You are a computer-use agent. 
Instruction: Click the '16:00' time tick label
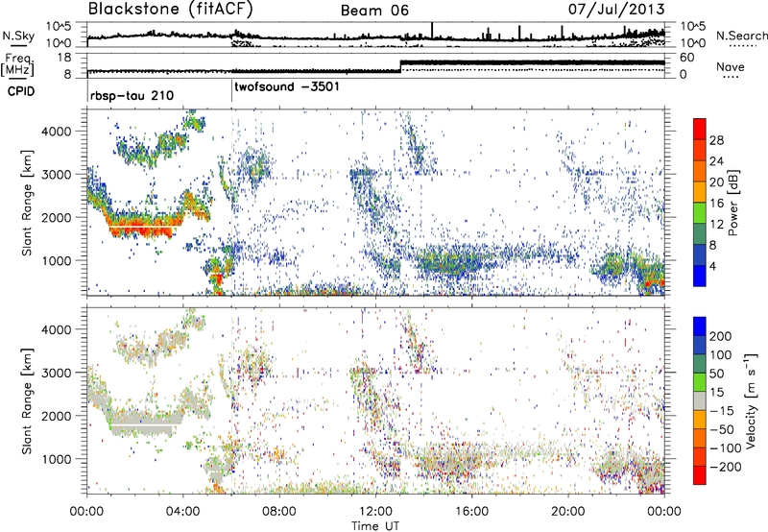click(471, 512)
